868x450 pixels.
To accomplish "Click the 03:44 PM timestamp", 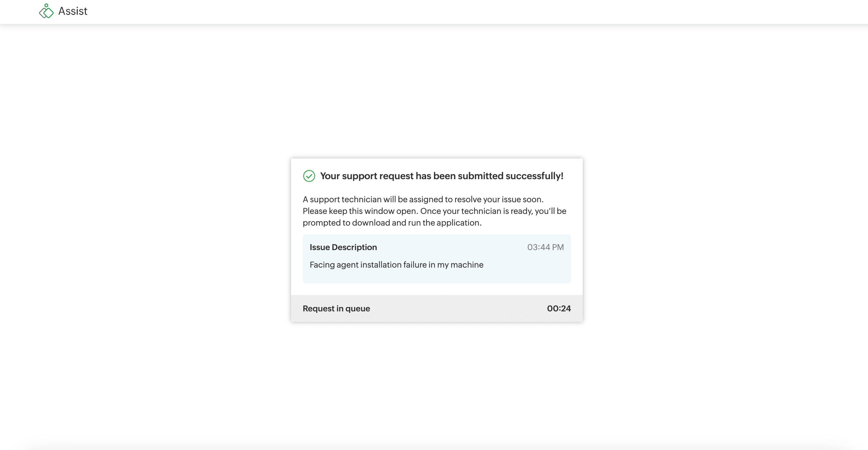I will 545,247.
